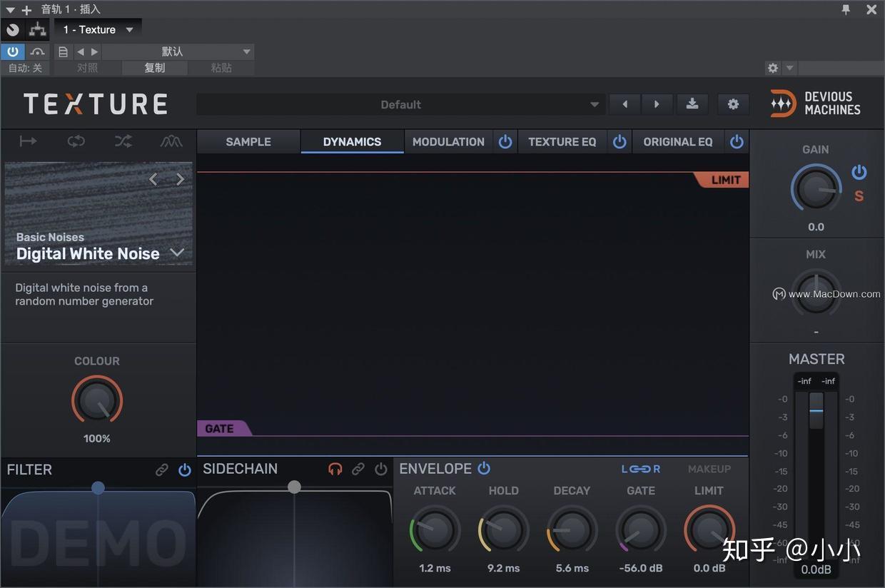Click the next sample arrow in the preview
Image resolution: width=885 pixels, height=588 pixels.
pyautogui.click(x=180, y=179)
